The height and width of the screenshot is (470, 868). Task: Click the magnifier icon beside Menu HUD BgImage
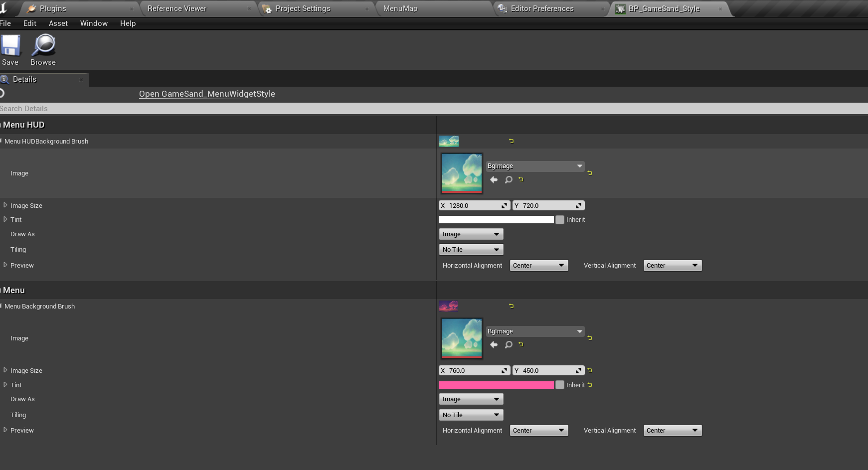[x=508, y=179]
